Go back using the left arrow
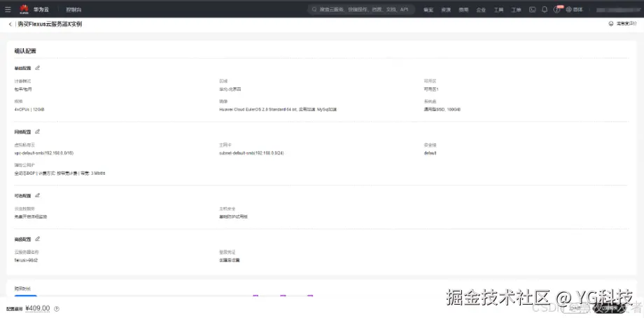 click(10, 24)
